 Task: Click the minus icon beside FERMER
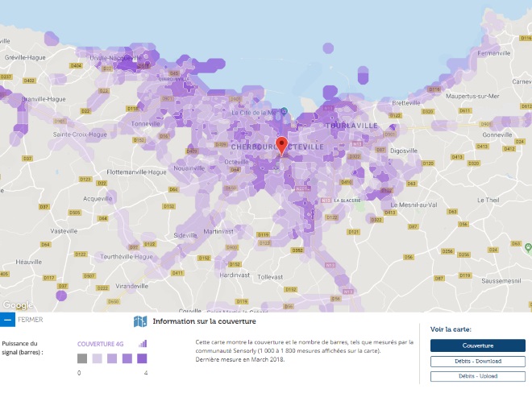pyautogui.click(x=7, y=320)
